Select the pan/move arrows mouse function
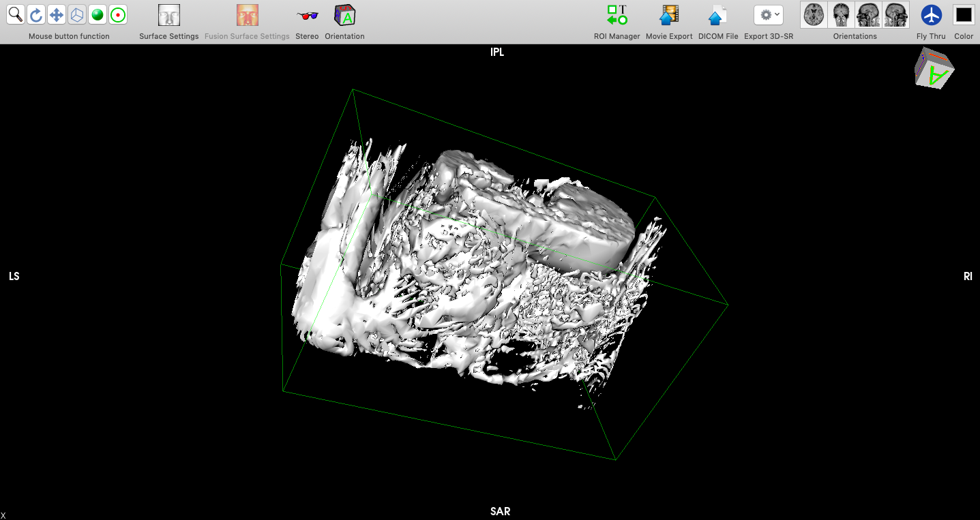This screenshot has height=520, width=980. click(57, 14)
